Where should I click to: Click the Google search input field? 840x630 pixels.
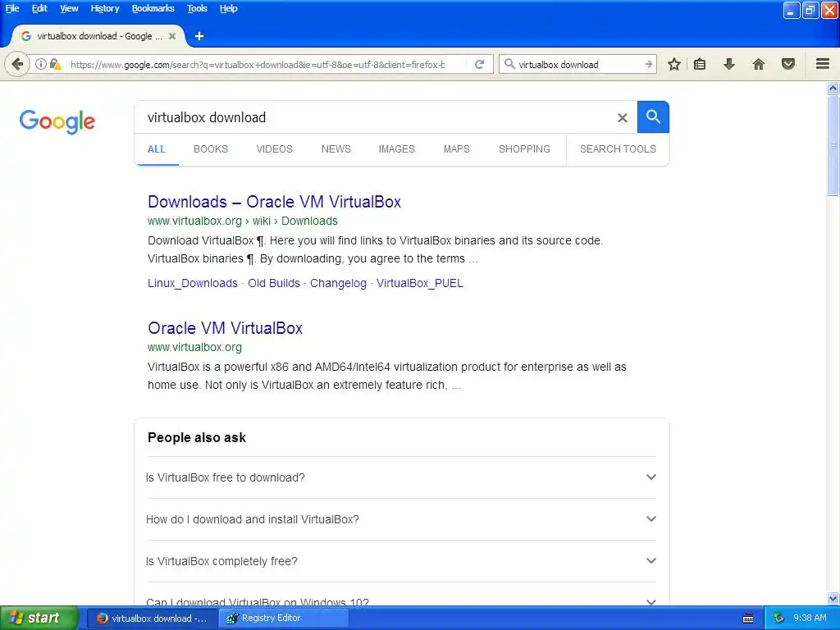[x=375, y=117]
